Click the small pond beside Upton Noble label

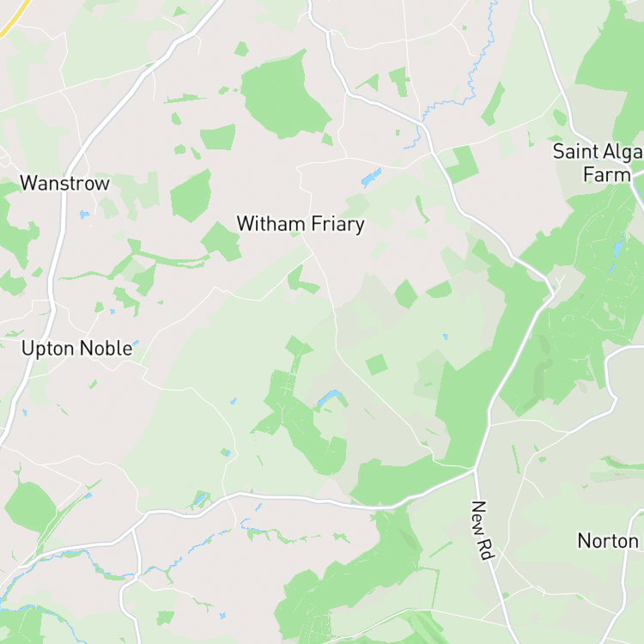(136, 343)
